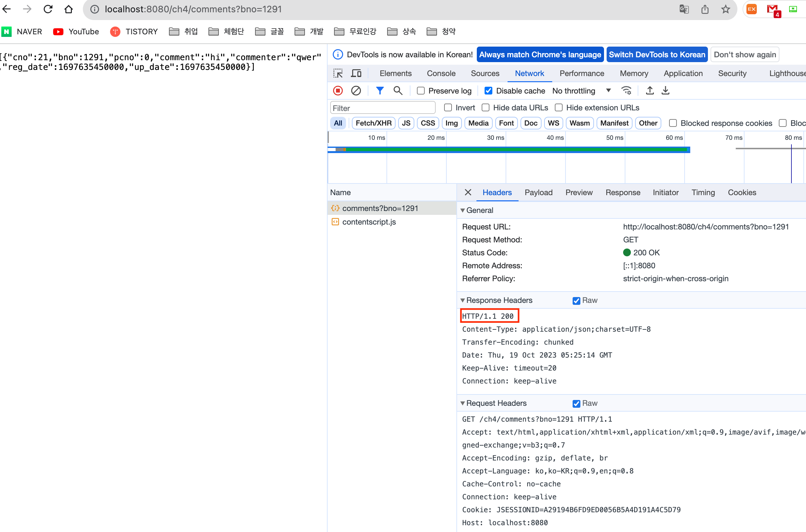Click Switch DevTools to Korean button
This screenshot has width=806, height=532.
[657, 55]
